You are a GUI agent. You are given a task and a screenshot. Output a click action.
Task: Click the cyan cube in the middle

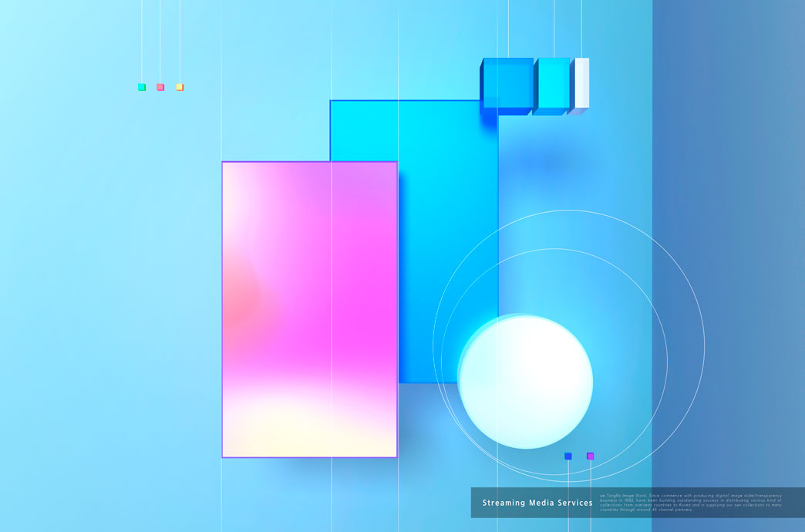(553, 85)
